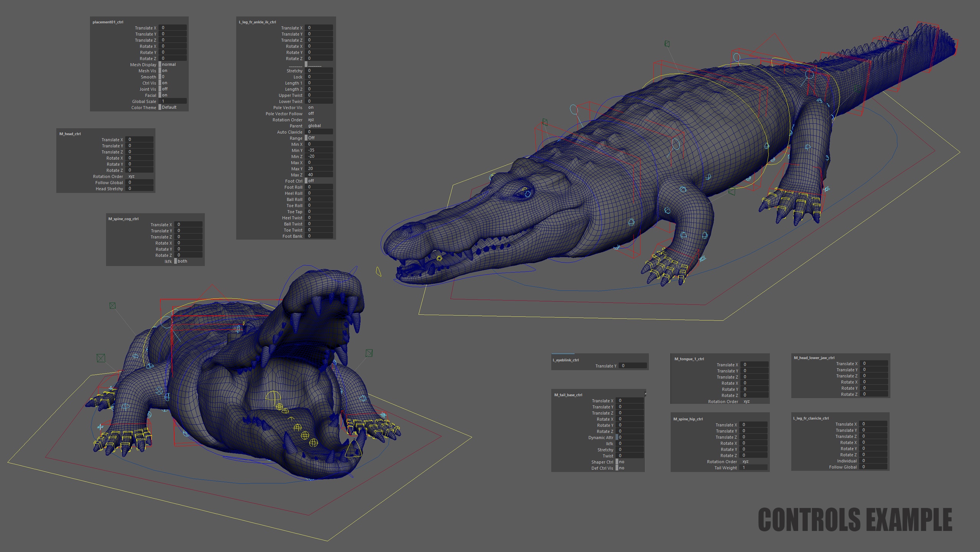Click Max Z field showing 40
The image size is (980, 552).
point(319,175)
